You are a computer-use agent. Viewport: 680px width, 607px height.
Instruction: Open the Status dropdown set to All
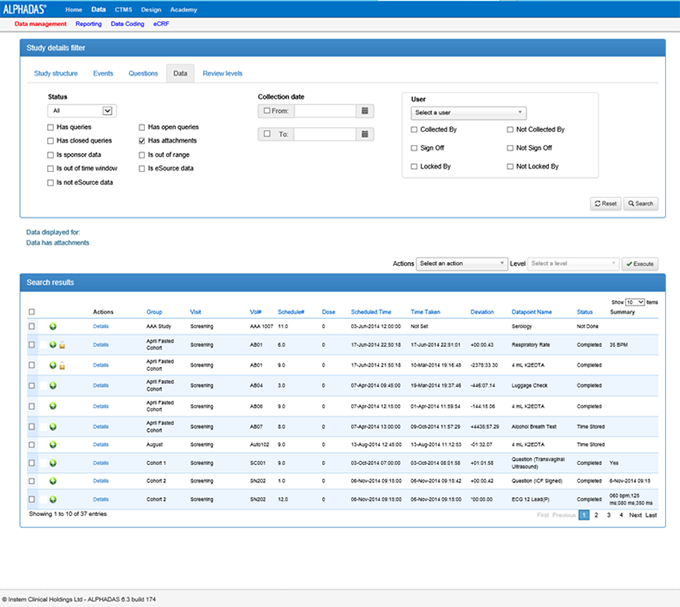coord(82,111)
